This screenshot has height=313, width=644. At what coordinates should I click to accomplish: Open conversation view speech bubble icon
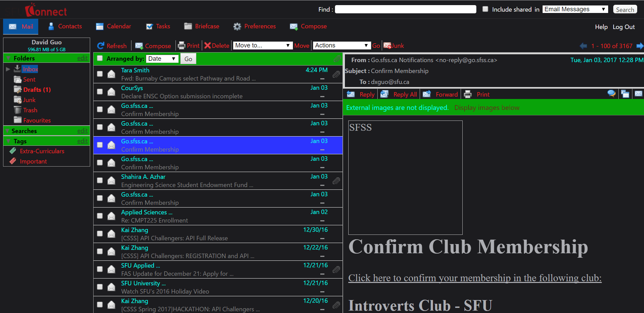click(612, 94)
